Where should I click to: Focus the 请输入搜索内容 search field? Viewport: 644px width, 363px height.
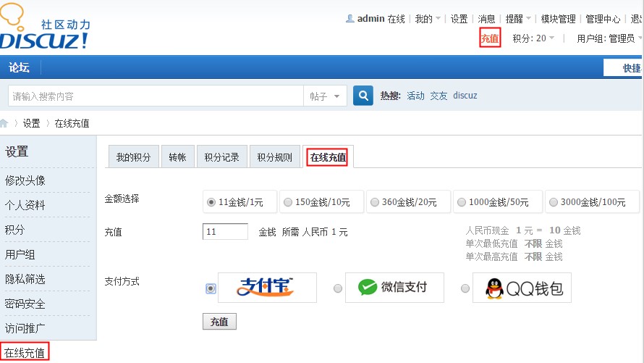156,96
